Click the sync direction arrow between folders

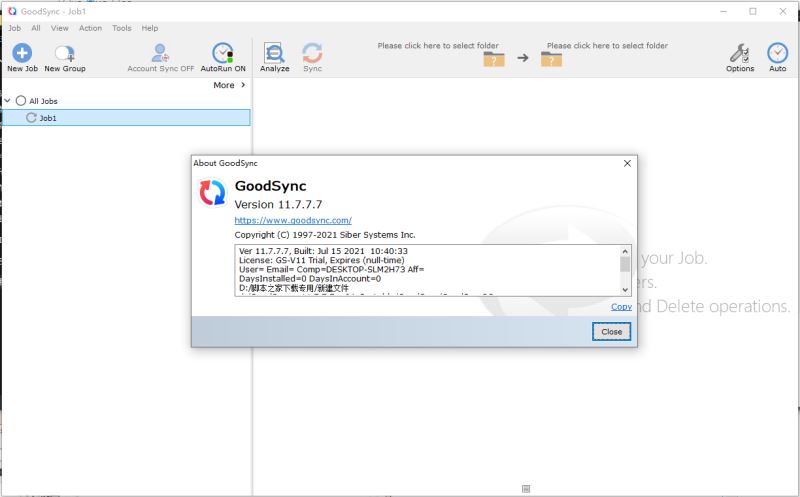[x=522, y=58]
